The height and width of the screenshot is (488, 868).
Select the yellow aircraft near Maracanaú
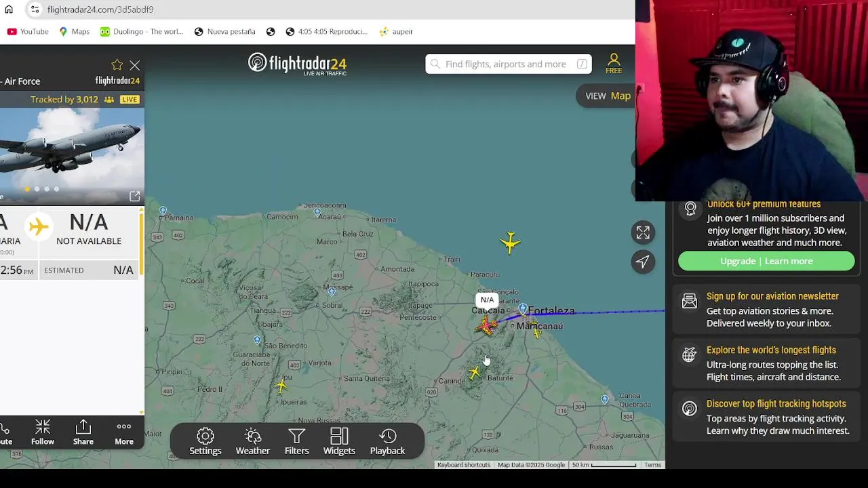click(x=536, y=332)
